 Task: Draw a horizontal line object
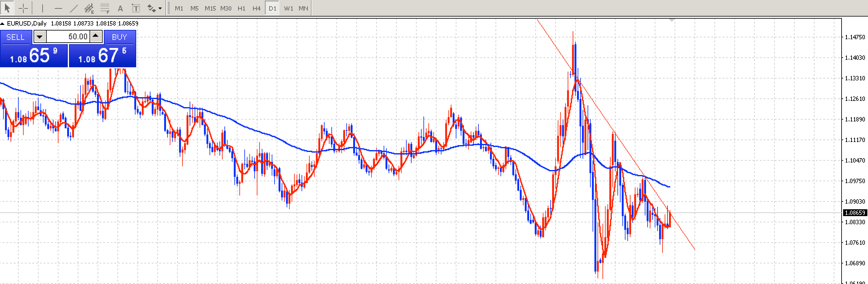(x=58, y=8)
